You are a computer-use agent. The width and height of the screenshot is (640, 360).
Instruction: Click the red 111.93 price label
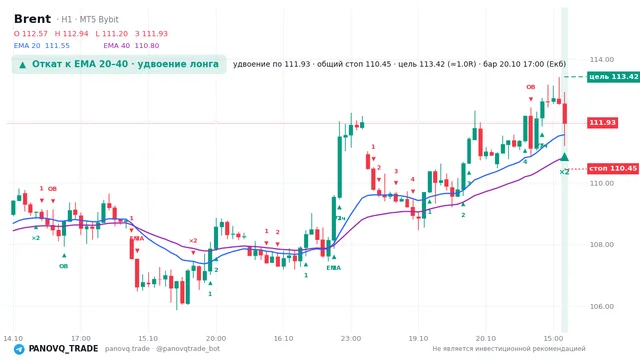click(x=602, y=122)
